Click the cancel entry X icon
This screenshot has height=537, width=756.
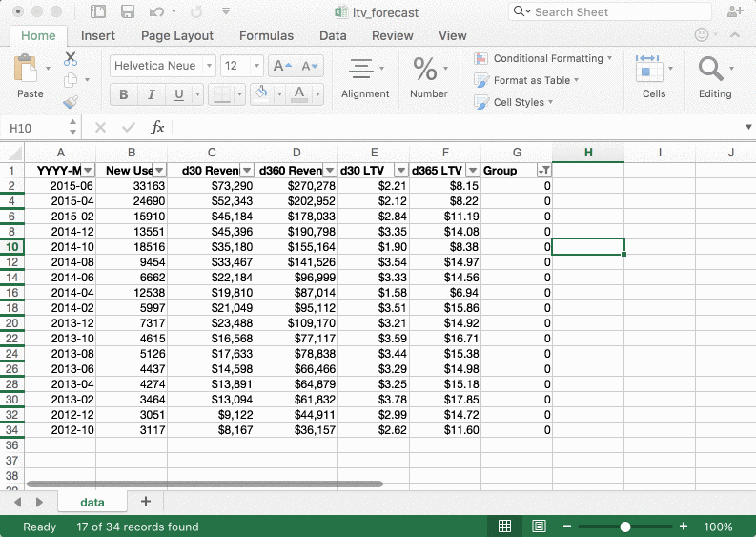point(100,128)
